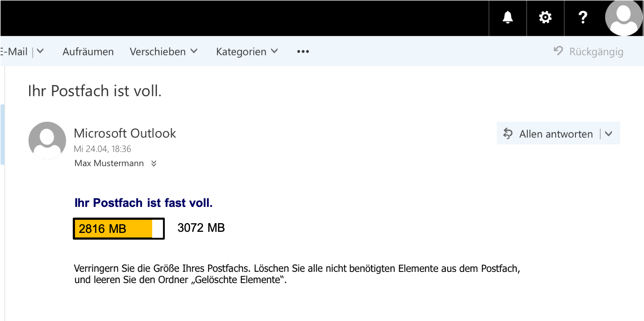The height and width of the screenshot is (321, 644).
Task: Click the undo arrow icon beside Rückgängig
Action: (558, 51)
